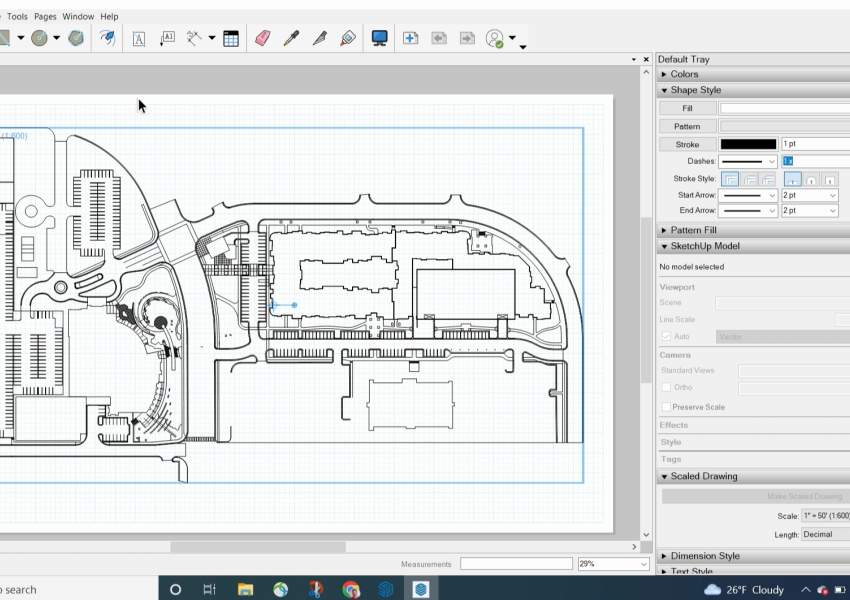
Task: Add a new page
Action: (x=410, y=38)
